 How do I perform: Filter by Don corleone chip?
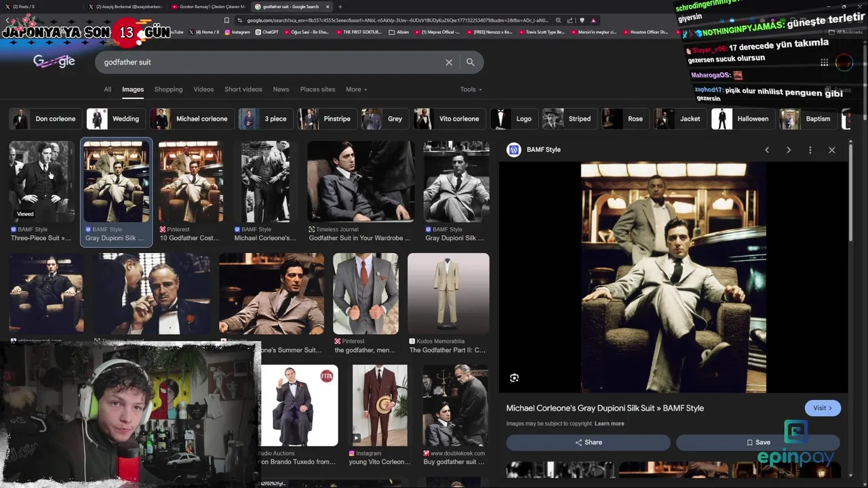coord(44,119)
